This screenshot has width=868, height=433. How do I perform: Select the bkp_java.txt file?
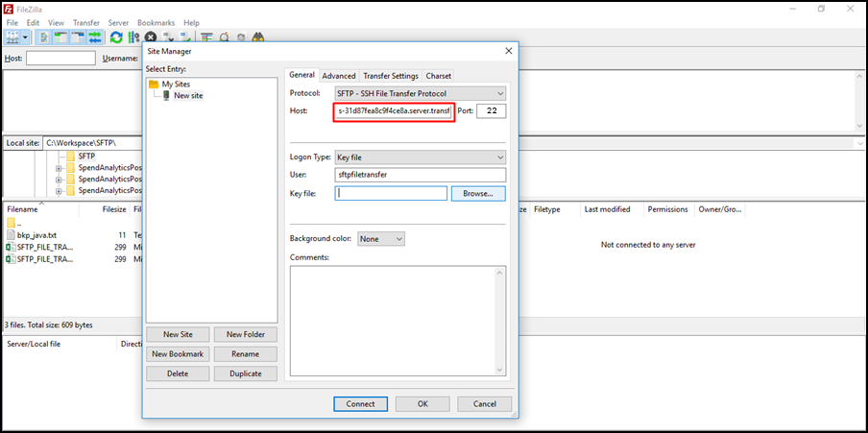coord(38,235)
